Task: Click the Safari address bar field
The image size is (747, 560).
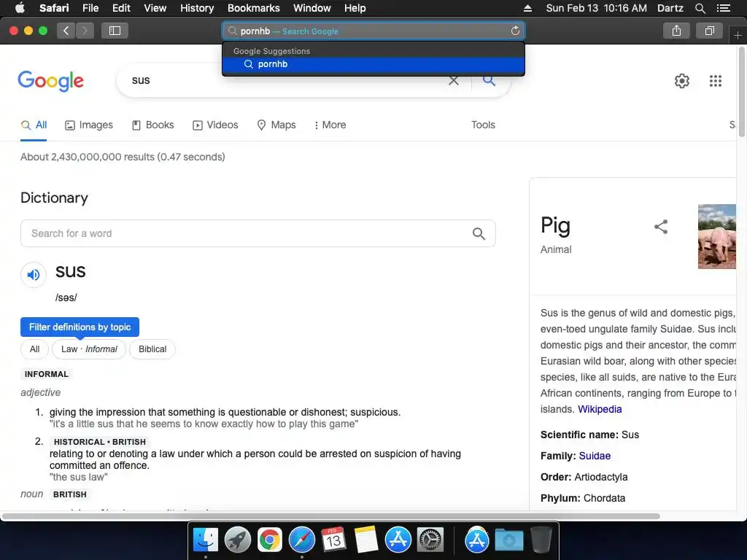Action: [x=373, y=31]
